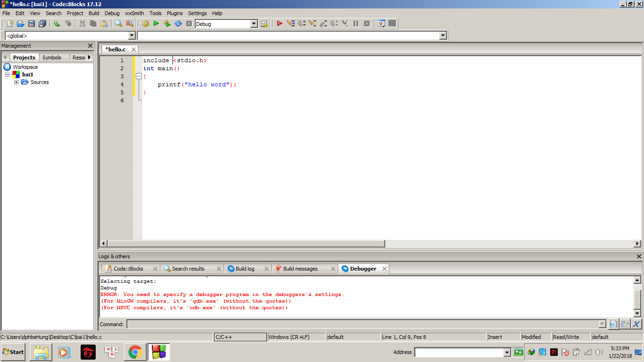Switch to the Search results tab

click(188, 269)
